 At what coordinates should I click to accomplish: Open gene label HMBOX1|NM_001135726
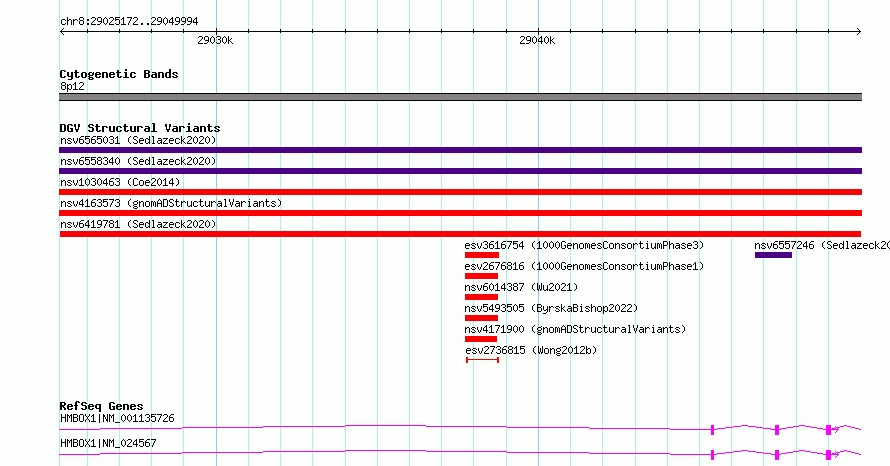coord(117,418)
